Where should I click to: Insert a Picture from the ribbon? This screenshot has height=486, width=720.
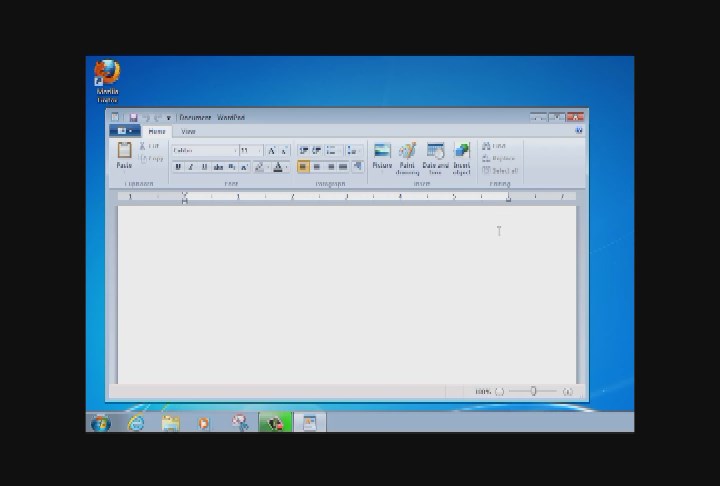point(382,154)
